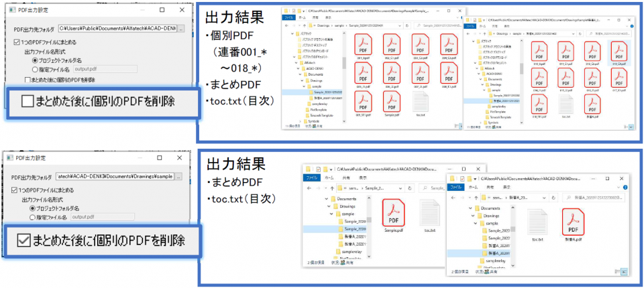Click the back arrow in the 11-item 製番A window
Screen dimensions: 644x288
468,33
